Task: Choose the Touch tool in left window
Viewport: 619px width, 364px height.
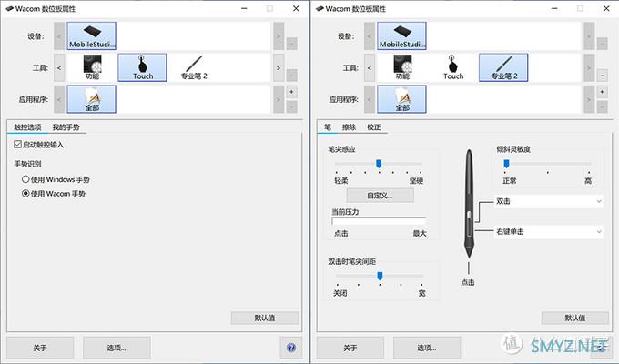Action: click(x=143, y=67)
